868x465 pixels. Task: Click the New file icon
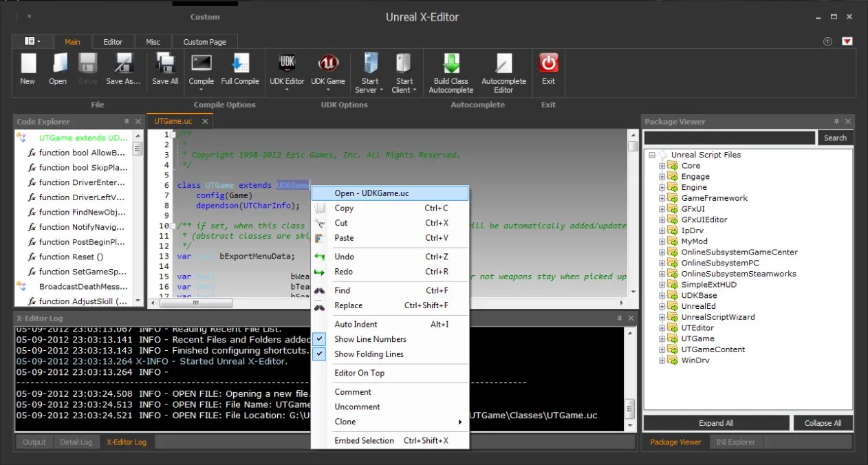click(28, 64)
